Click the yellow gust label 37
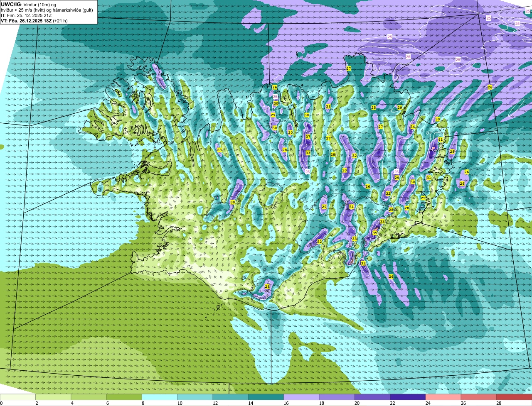The width and height of the screenshot is (532, 406). tap(308, 137)
